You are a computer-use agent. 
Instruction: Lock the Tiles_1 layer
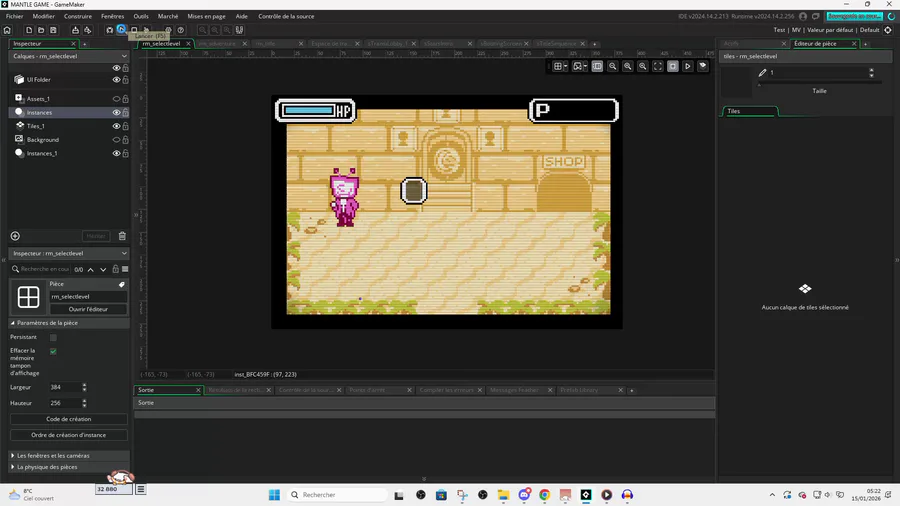coord(125,126)
